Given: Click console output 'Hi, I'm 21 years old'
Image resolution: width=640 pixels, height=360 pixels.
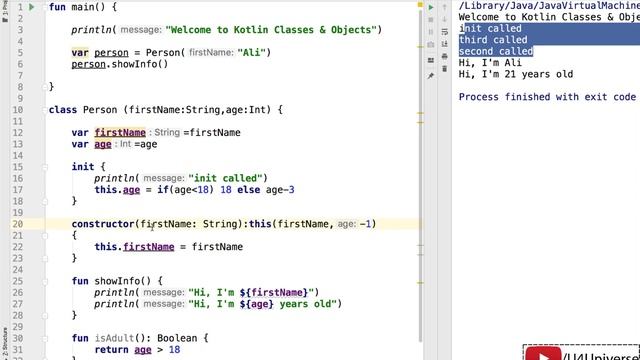Looking at the screenshot, I should click(516, 74).
